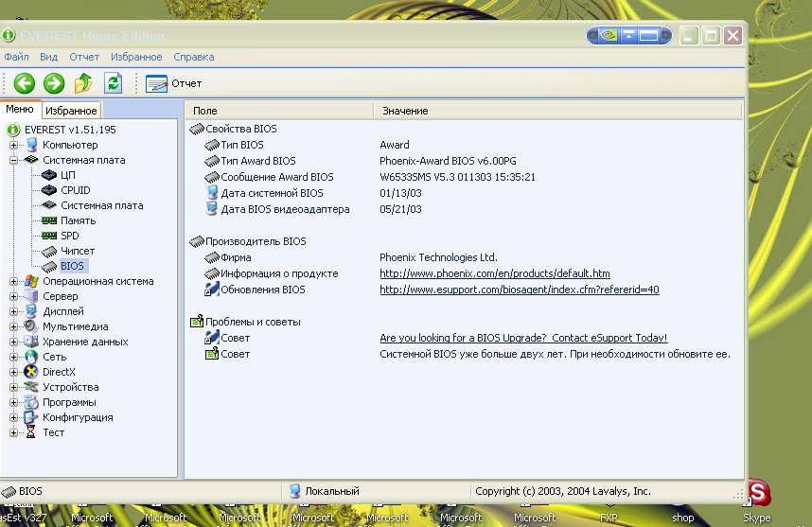Click the Конфигурация icon in tree
Image resolution: width=812 pixels, height=527 pixels.
(31, 417)
